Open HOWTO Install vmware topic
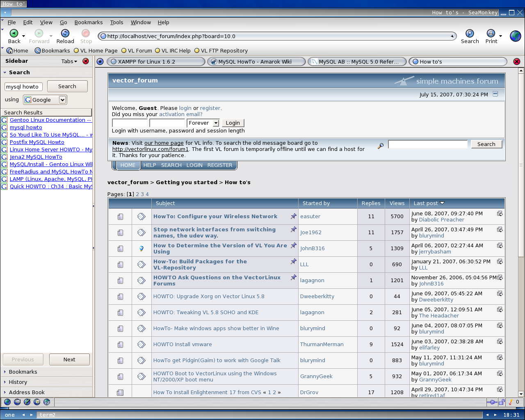 click(x=183, y=344)
